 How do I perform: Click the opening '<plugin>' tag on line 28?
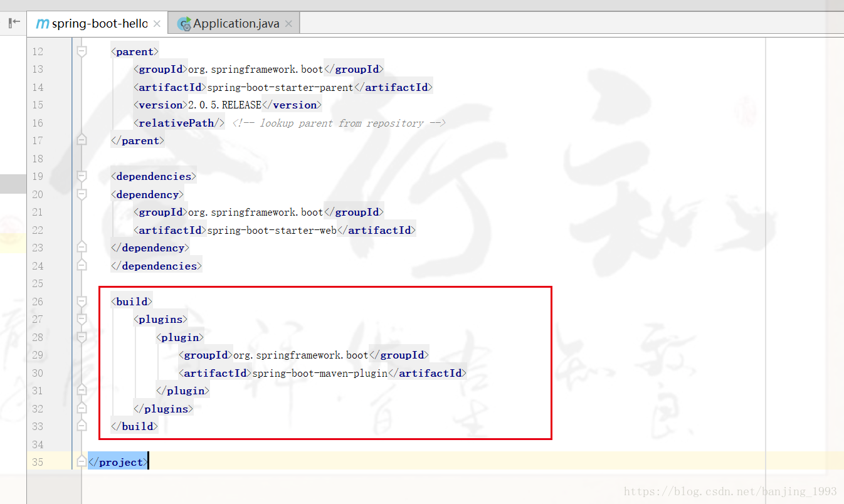click(180, 337)
